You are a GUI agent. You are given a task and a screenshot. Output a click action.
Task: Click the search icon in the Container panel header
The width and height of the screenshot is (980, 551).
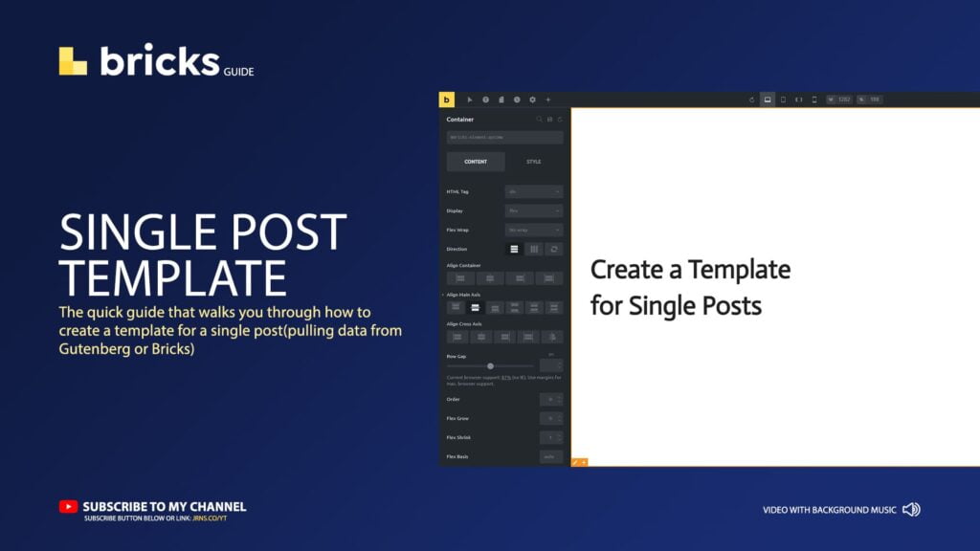540,120
